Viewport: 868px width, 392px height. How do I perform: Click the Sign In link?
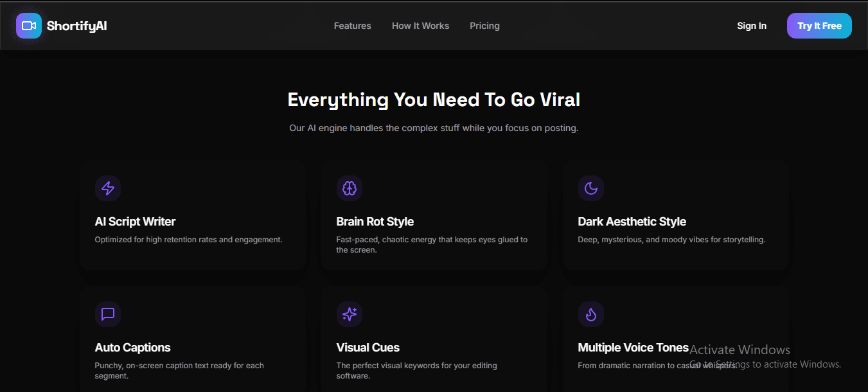tap(751, 26)
